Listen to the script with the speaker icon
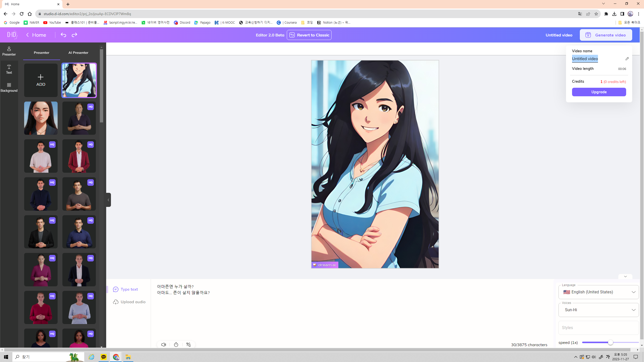The width and height of the screenshot is (644, 362). (x=164, y=345)
